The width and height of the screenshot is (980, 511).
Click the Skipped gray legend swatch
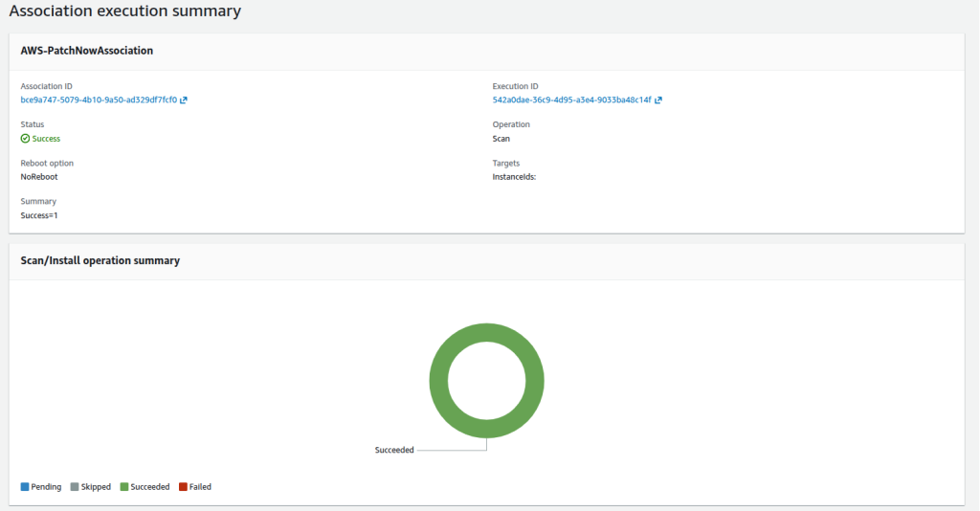[75, 487]
